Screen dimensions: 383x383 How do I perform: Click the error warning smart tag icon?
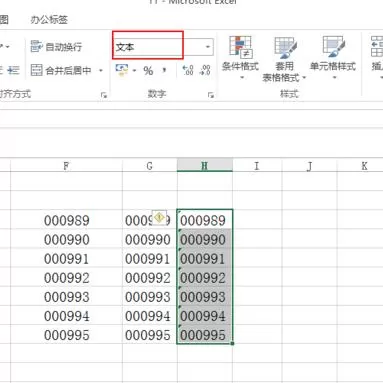[159, 218]
